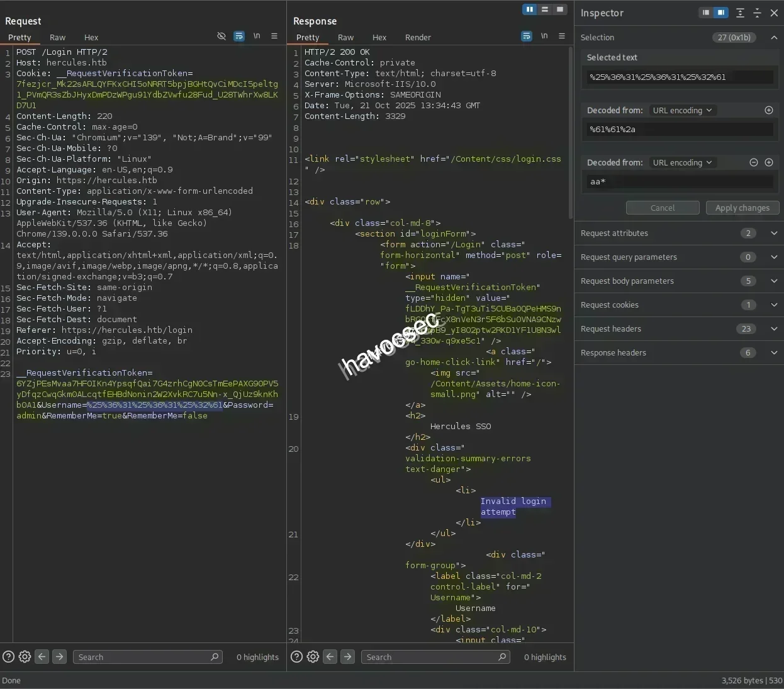Remove second decoding with minus icon
Image resolution: width=784 pixels, height=689 pixels.
pyautogui.click(x=753, y=162)
